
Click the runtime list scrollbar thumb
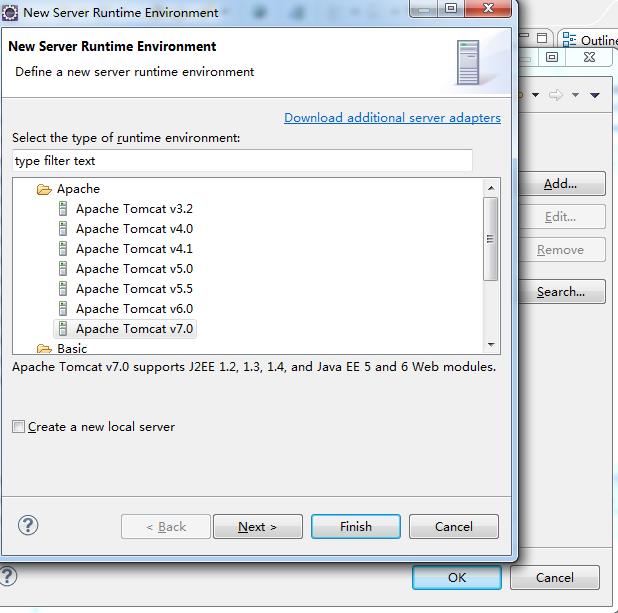[490, 239]
